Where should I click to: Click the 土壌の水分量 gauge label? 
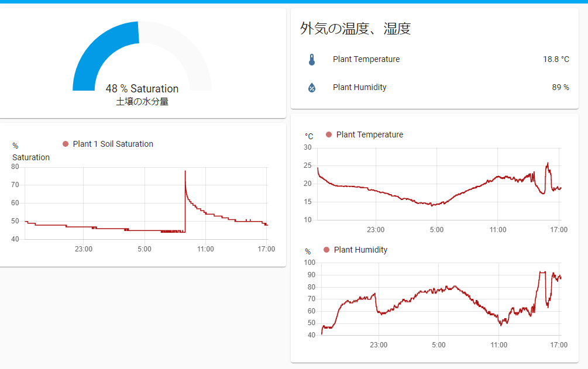point(142,102)
